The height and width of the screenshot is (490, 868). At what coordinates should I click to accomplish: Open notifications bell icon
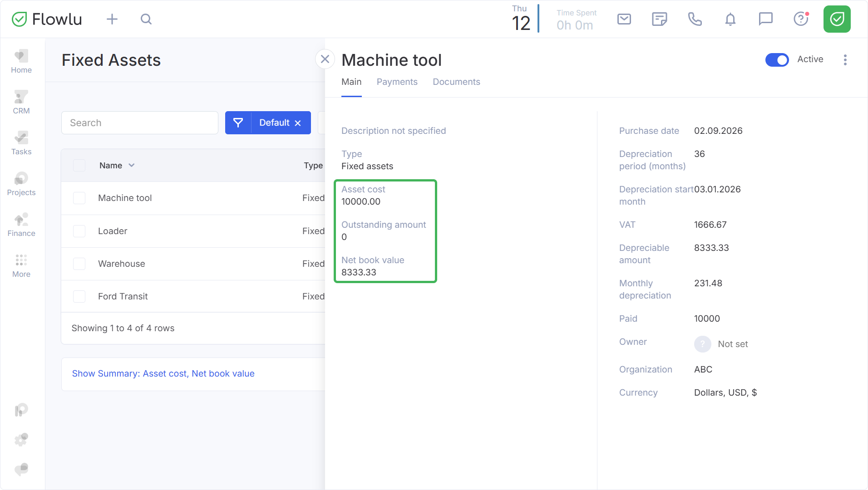(x=730, y=19)
